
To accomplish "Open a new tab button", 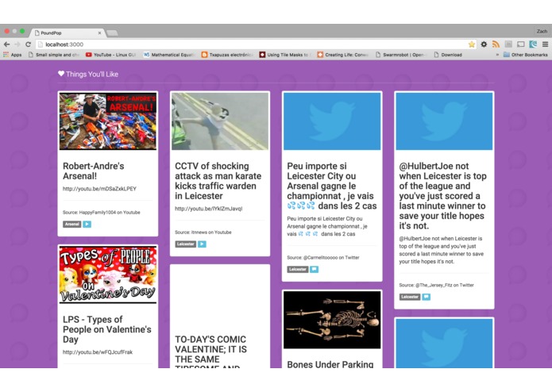I will click(x=112, y=33).
